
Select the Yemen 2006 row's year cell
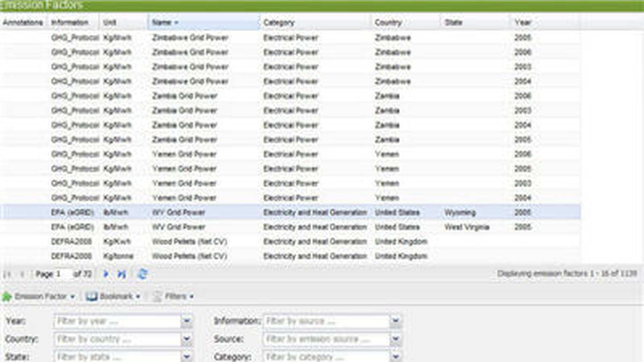pyautogui.click(x=523, y=154)
